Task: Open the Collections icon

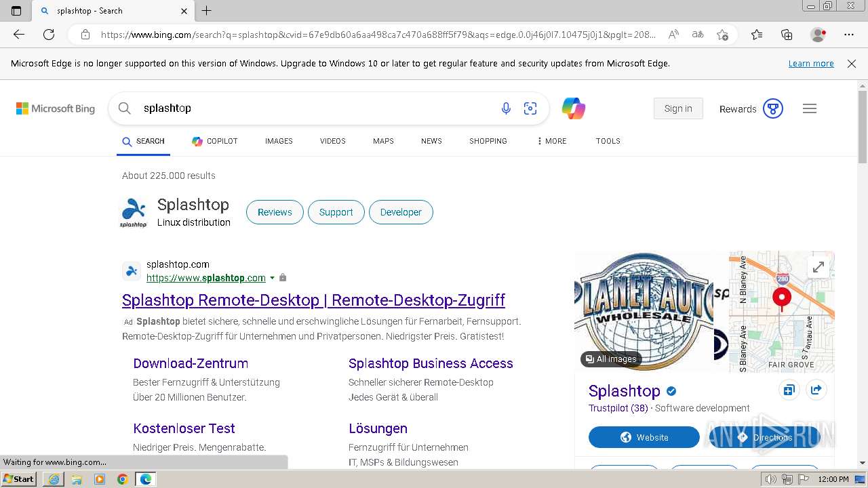Action: click(787, 35)
